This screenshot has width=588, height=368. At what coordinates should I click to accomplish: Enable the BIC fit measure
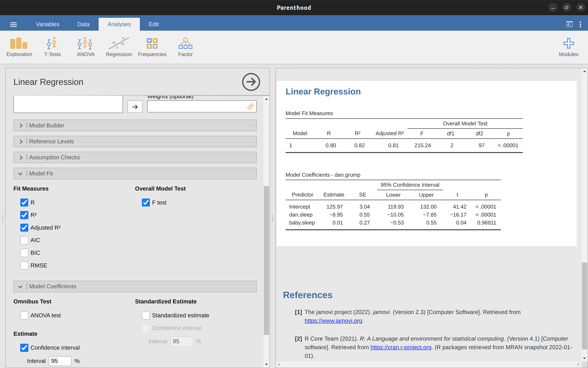24,253
